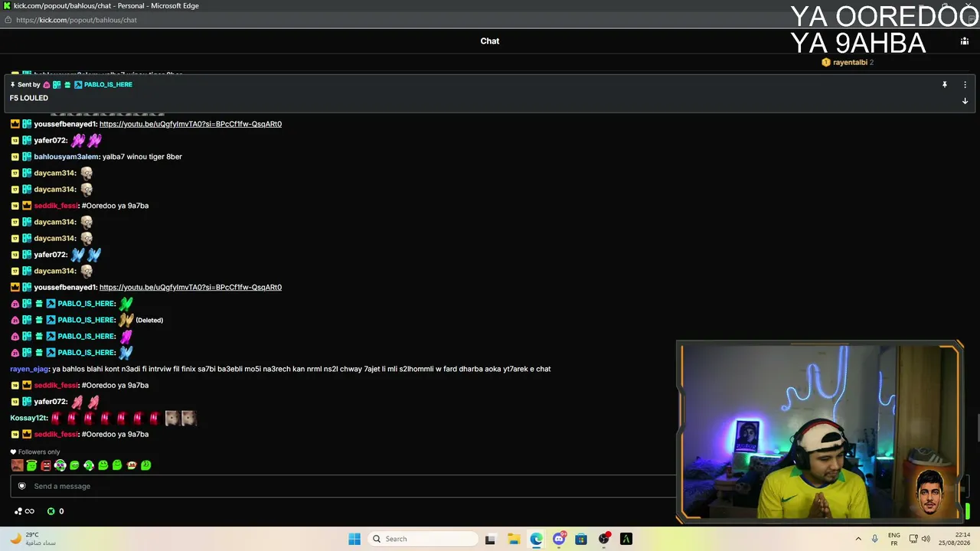Open Kossay12t's user profile
This screenshot has width=980, height=551.
point(28,418)
